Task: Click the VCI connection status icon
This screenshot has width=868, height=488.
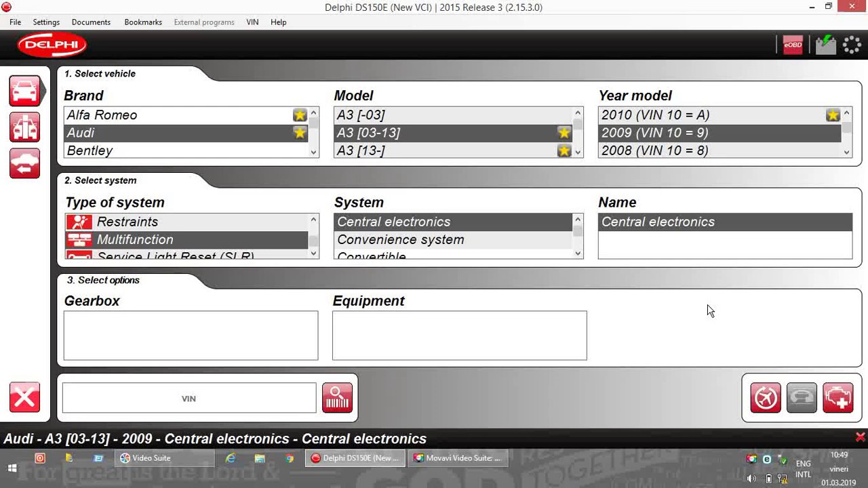Action: pyautogui.click(x=825, y=45)
